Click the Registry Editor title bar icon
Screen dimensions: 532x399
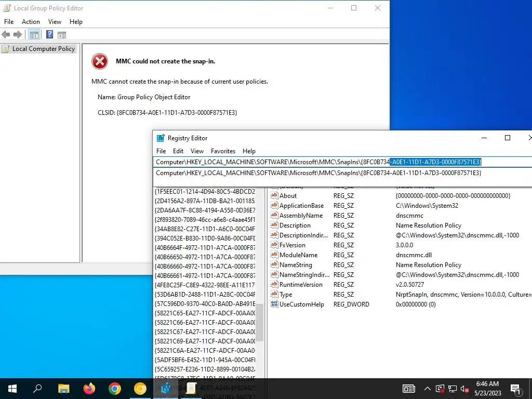pos(161,138)
